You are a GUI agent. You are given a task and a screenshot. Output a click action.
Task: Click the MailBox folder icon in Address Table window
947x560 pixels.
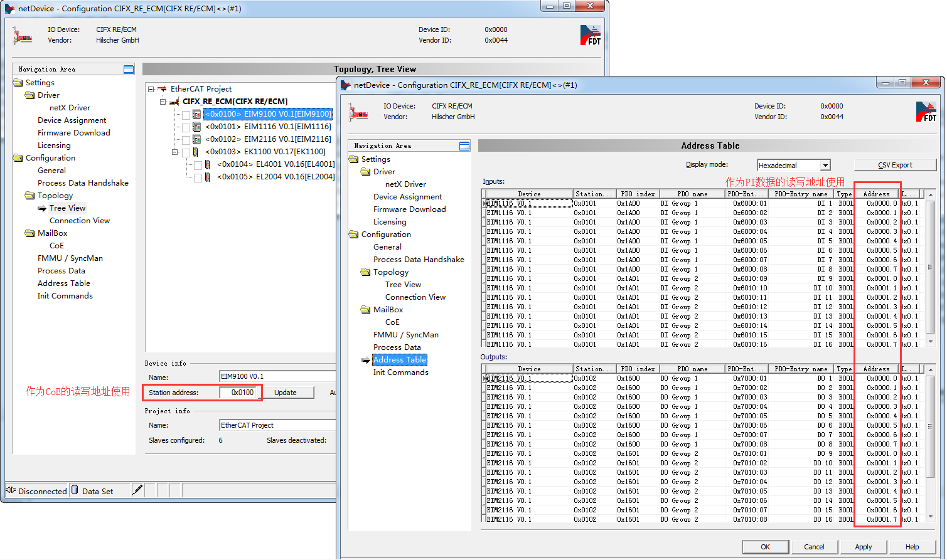point(366,310)
